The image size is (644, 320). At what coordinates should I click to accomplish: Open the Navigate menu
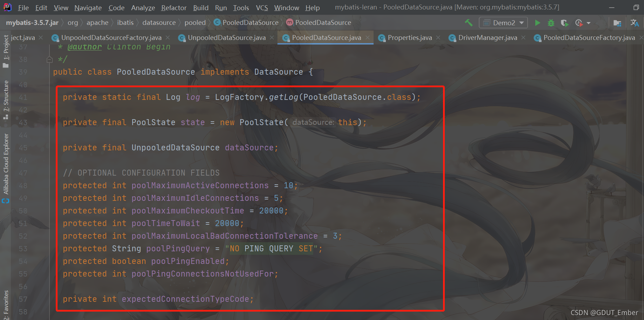click(x=88, y=8)
